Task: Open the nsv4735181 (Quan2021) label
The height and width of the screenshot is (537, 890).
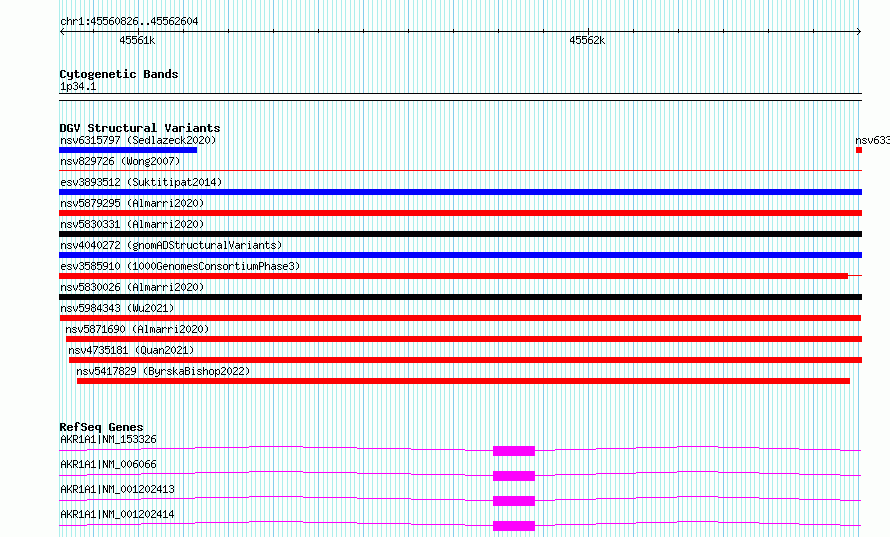Action: pos(131,350)
